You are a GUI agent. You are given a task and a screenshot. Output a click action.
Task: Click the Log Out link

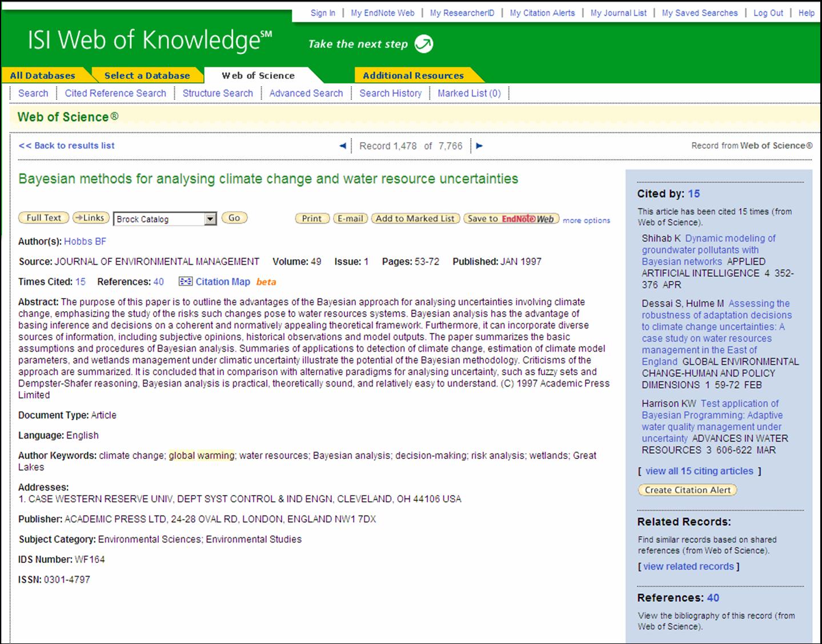click(768, 13)
